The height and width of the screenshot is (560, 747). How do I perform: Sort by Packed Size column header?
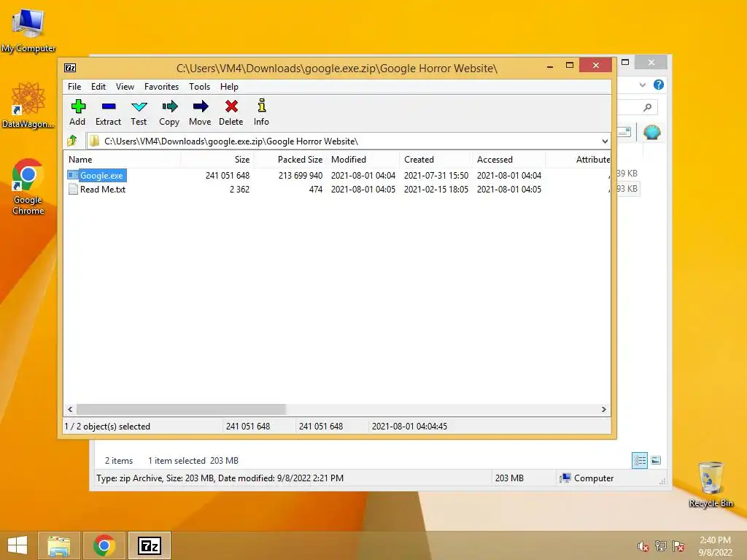click(x=290, y=160)
